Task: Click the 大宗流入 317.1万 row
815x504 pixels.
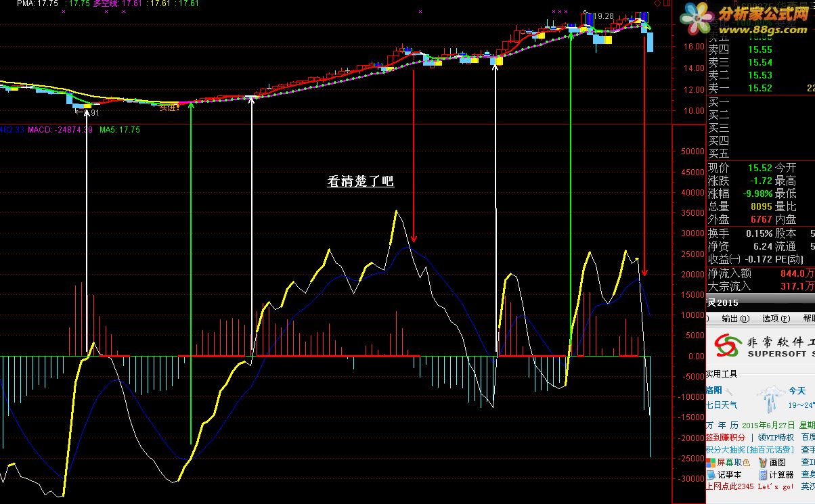Action: [761, 286]
